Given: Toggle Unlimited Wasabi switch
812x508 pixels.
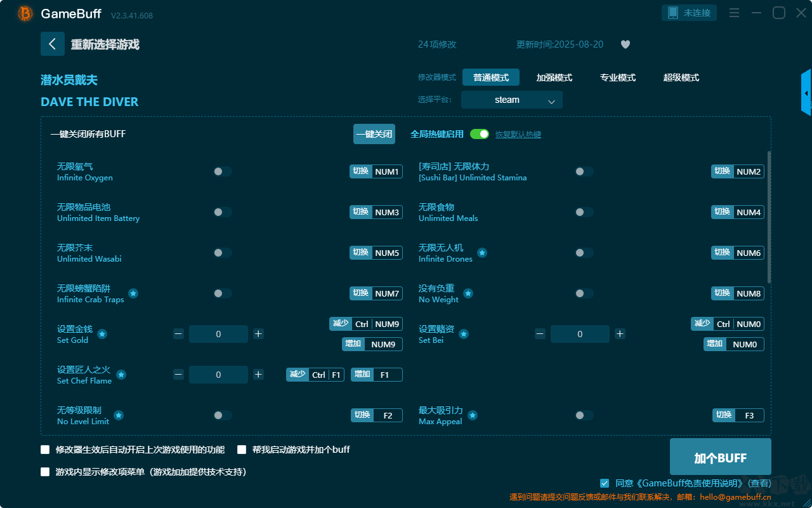Looking at the screenshot, I should pyautogui.click(x=223, y=253).
